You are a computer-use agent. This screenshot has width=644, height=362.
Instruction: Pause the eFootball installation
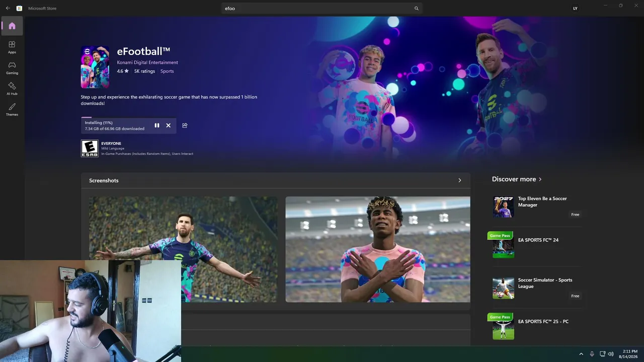pyautogui.click(x=157, y=125)
